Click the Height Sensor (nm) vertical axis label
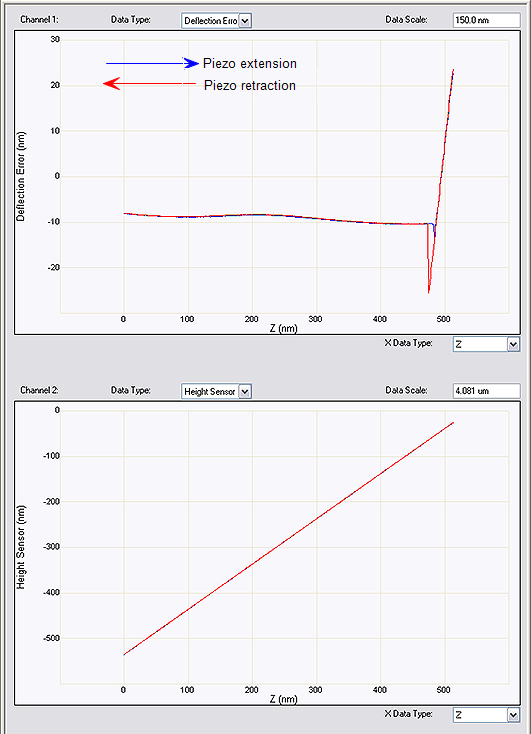The width and height of the screenshot is (531, 734). (x=21, y=547)
